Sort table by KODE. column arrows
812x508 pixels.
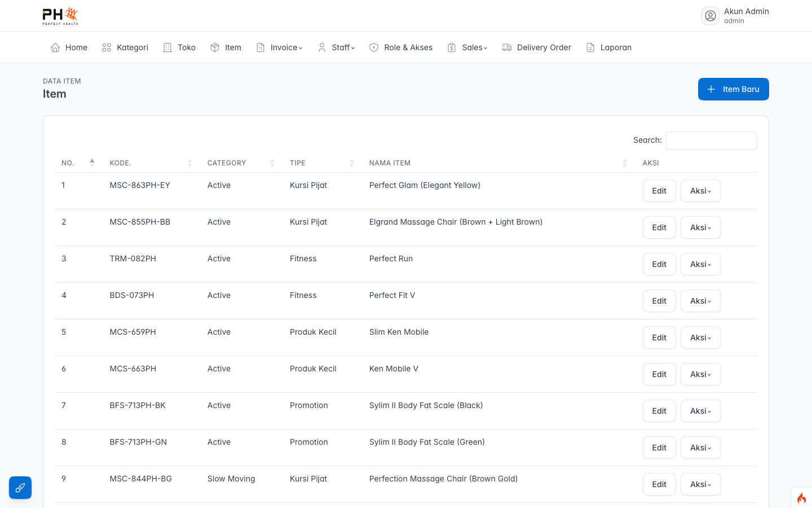190,163
